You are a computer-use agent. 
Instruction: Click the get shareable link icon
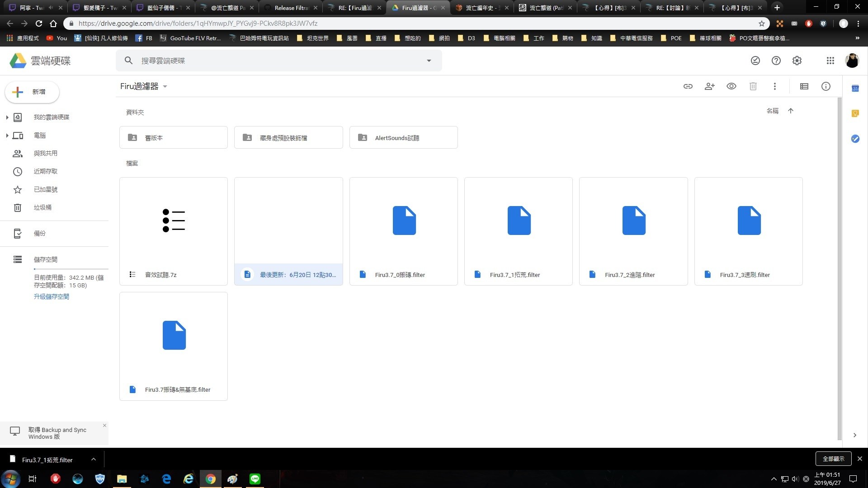(688, 86)
